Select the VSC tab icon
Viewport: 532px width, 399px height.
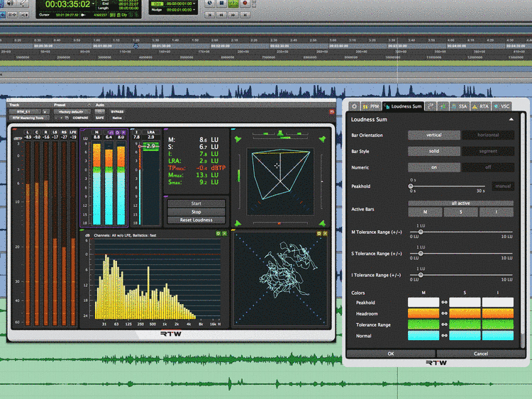pos(503,106)
